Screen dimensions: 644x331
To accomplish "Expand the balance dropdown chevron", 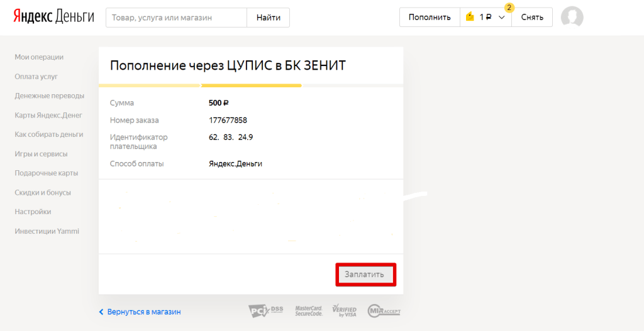I will tap(501, 17).
